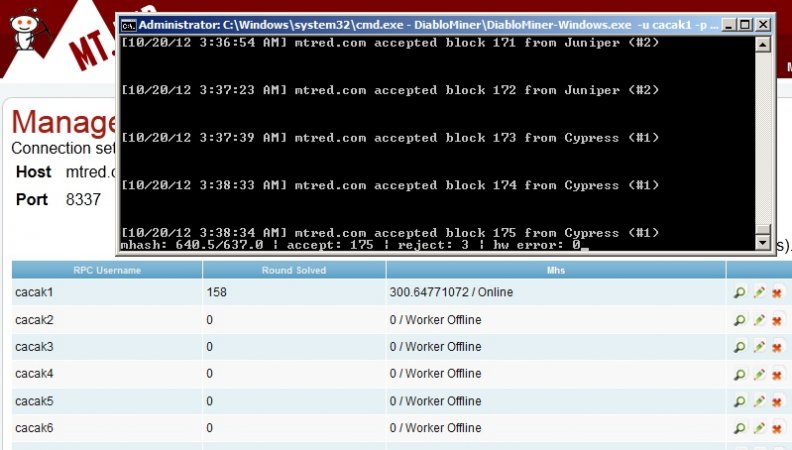Sort table by Mhs column

556,270
